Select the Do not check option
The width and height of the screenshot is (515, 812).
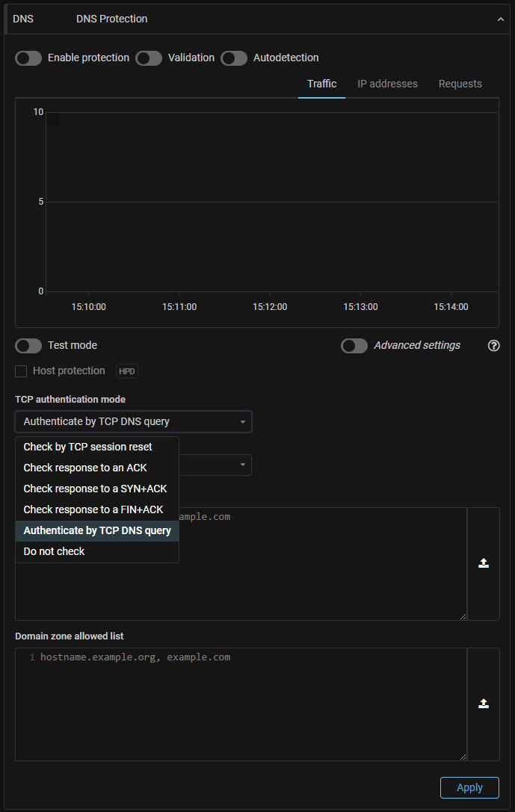(54, 551)
